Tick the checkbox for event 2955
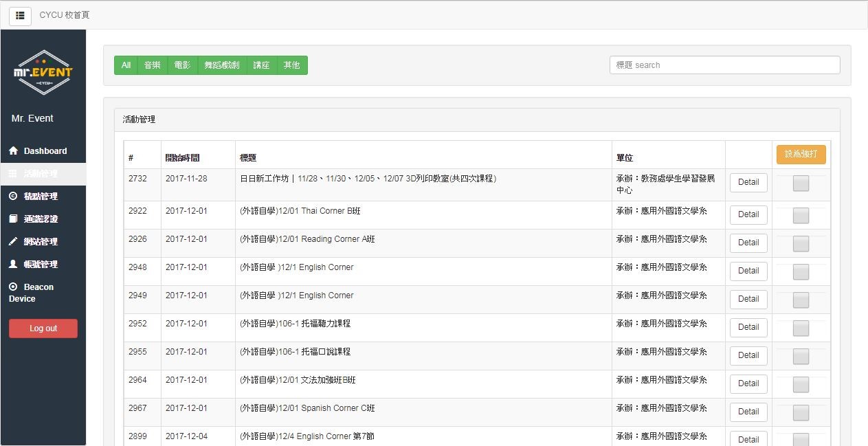This screenshot has width=868, height=446. pos(801,357)
